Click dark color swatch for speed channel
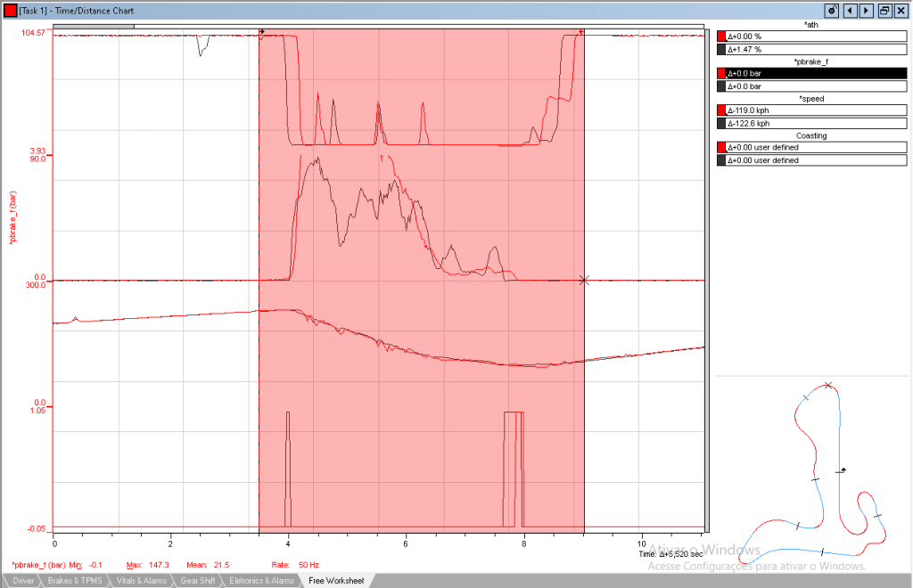The height and width of the screenshot is (588, 913). (721, 124)
